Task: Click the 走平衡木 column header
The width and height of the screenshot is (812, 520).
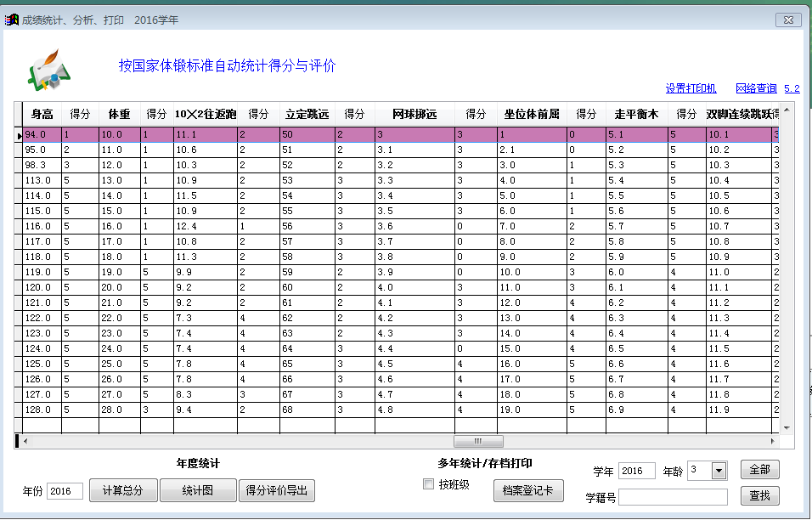Action: click(x=636, y=115)
